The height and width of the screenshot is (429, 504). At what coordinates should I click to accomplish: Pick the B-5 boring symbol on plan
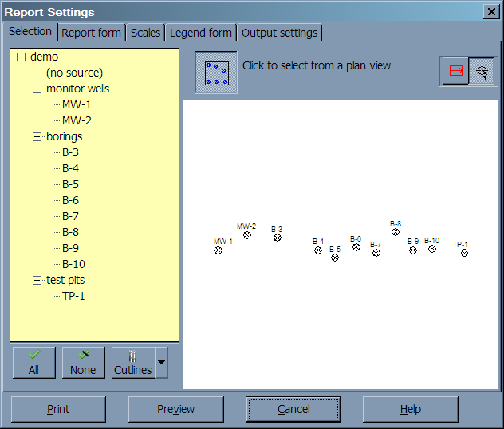coord(335,258)
